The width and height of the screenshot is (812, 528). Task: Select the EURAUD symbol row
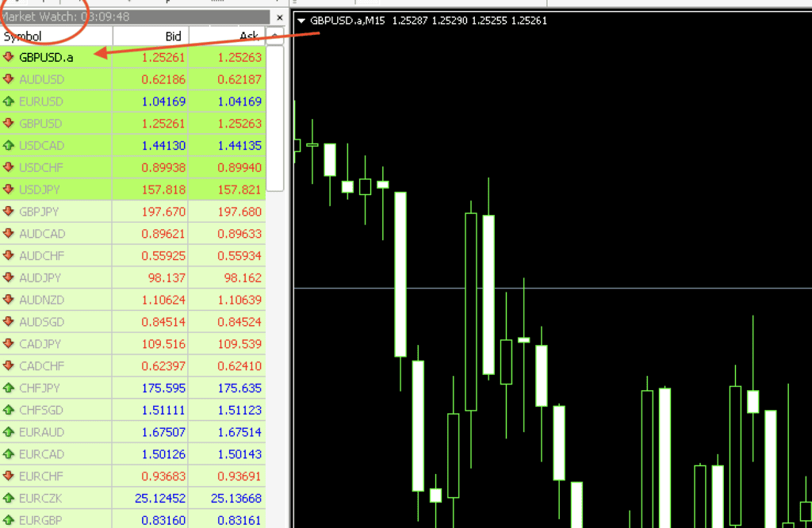tap(40, 432)
